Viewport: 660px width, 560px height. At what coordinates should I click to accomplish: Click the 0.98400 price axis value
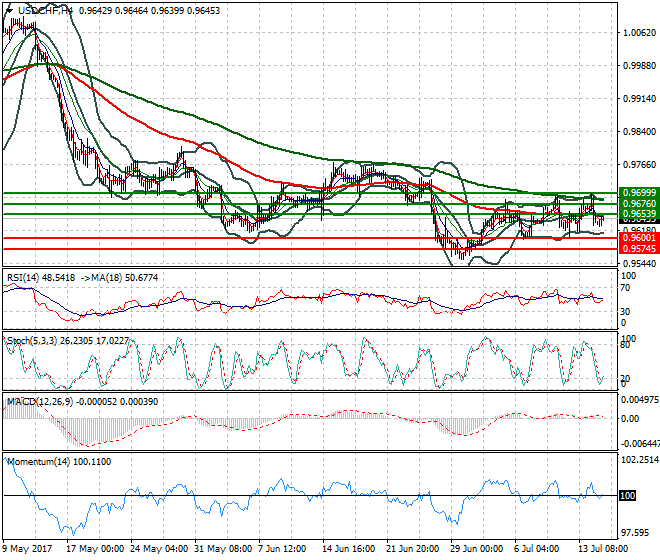tap(639, 132)
